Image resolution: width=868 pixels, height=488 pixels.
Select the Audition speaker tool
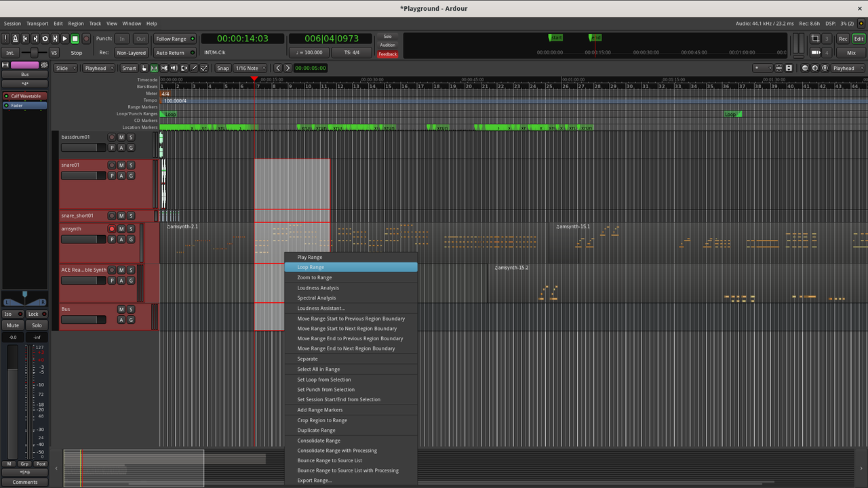(174, 68)
